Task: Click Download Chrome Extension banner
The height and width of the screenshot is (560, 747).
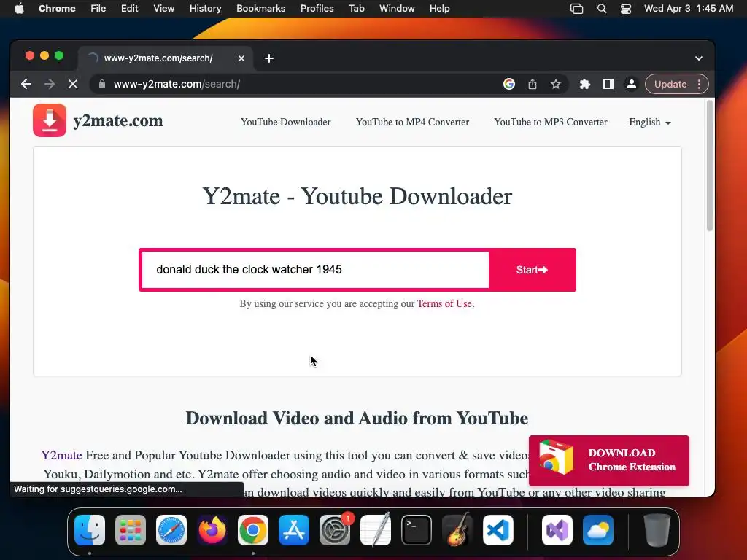Action: [x=609, y=461]
